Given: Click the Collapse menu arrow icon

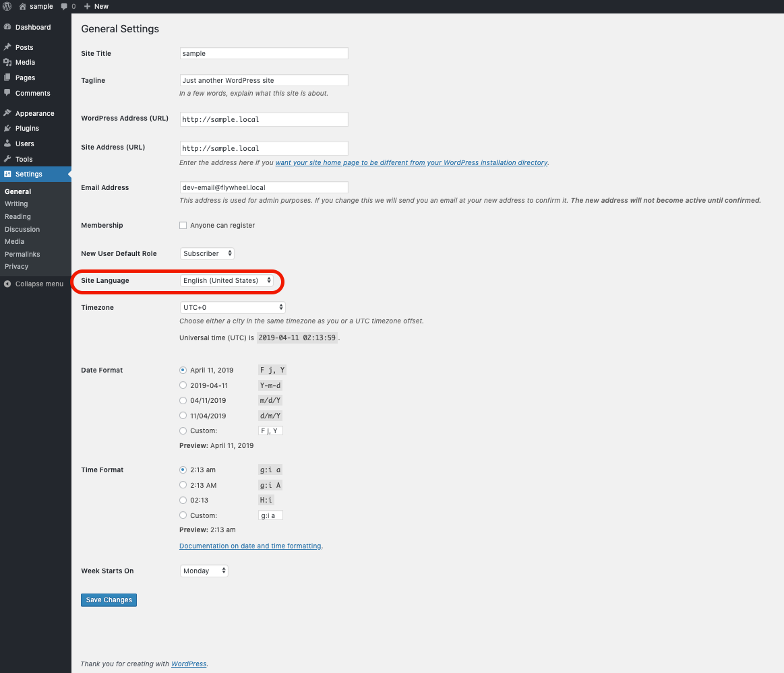Looking at the screenshot, I should coord(7,284).
